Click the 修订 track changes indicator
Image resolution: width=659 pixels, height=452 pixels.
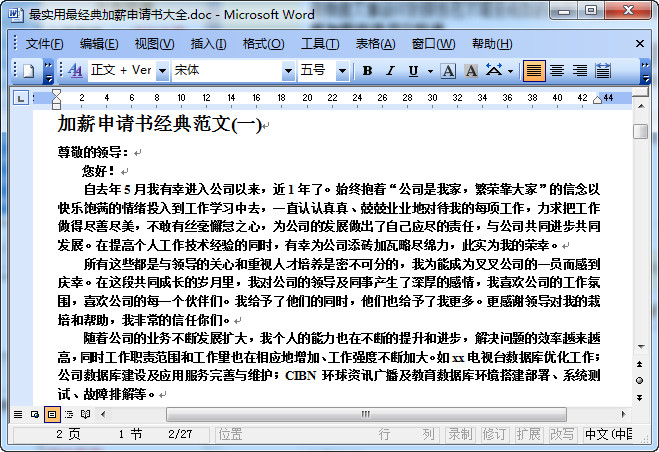494,434
